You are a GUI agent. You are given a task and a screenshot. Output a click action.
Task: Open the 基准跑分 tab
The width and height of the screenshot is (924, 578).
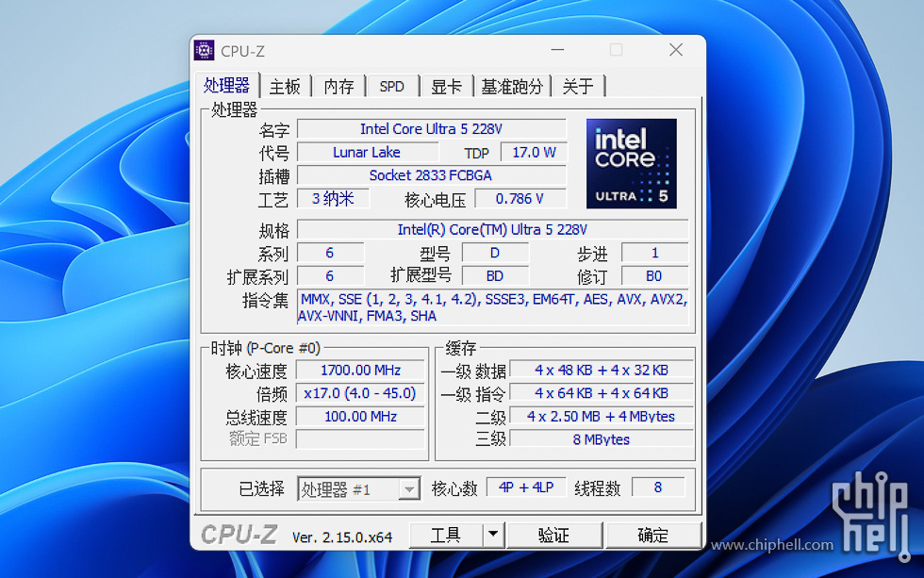[511, 87]
